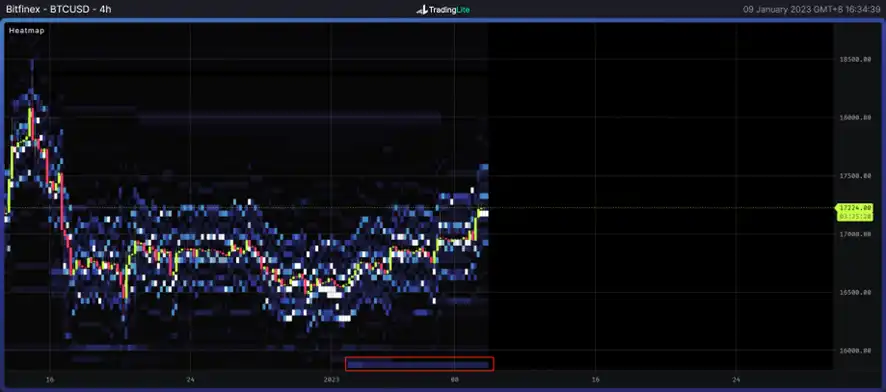Click the 16000.00 price axis label
Image resolution: width=886 pixels, height=392 pixels.
[x=855, y=351]
